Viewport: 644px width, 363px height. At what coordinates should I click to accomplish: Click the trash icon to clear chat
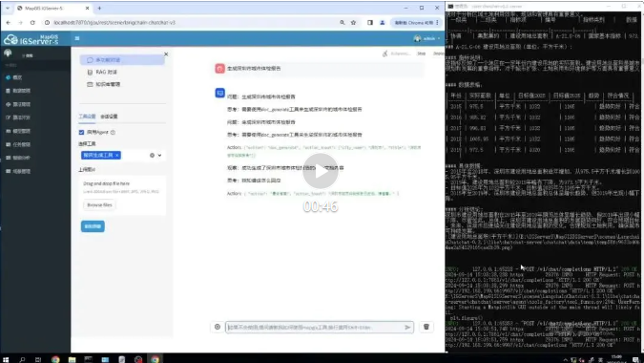426,327
